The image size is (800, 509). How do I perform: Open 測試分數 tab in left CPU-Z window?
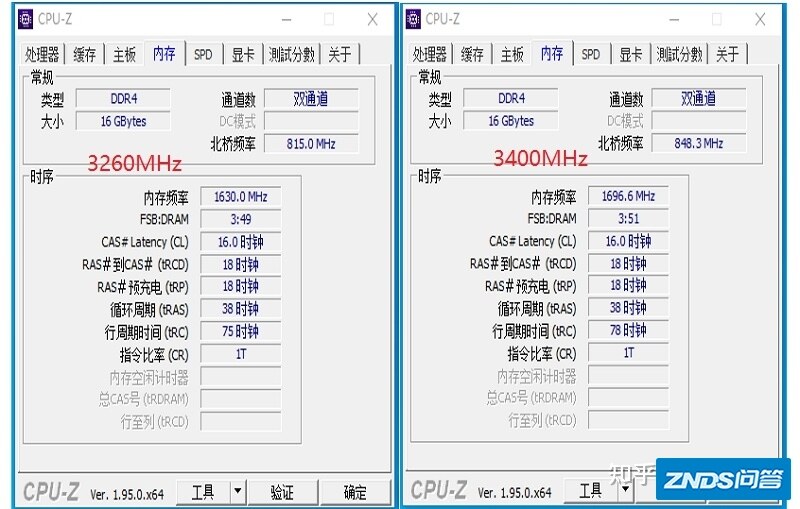tap(292, 54)
